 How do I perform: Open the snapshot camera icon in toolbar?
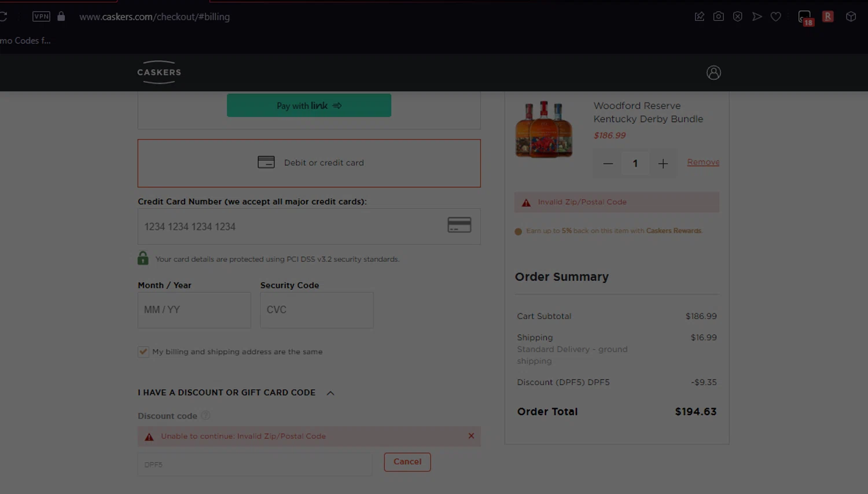tap(718, 16)
